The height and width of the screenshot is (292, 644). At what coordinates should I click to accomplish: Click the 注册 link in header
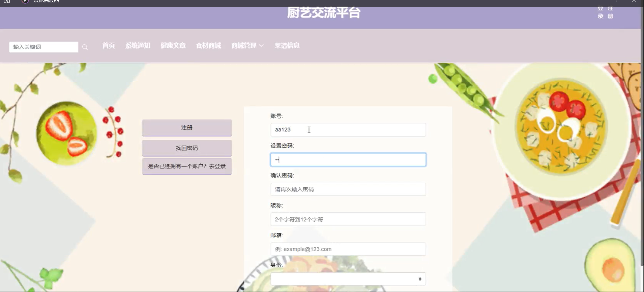(x=610, y=12)
